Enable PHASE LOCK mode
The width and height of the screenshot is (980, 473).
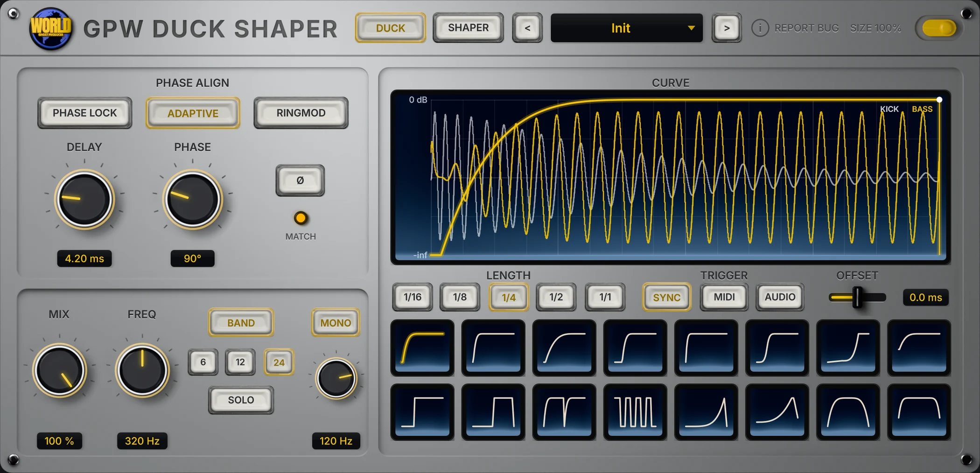(x=84, y=113)
